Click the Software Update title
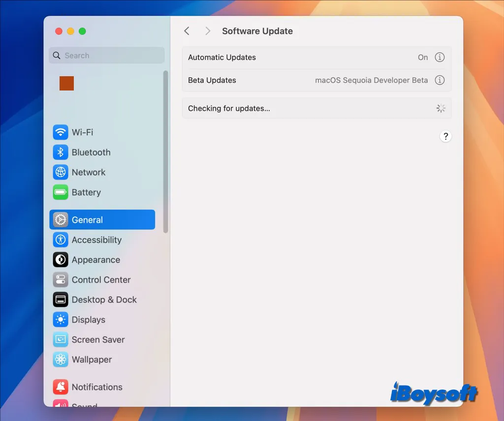Viewport: 504px width, 421px height. (x=257, y=31)
